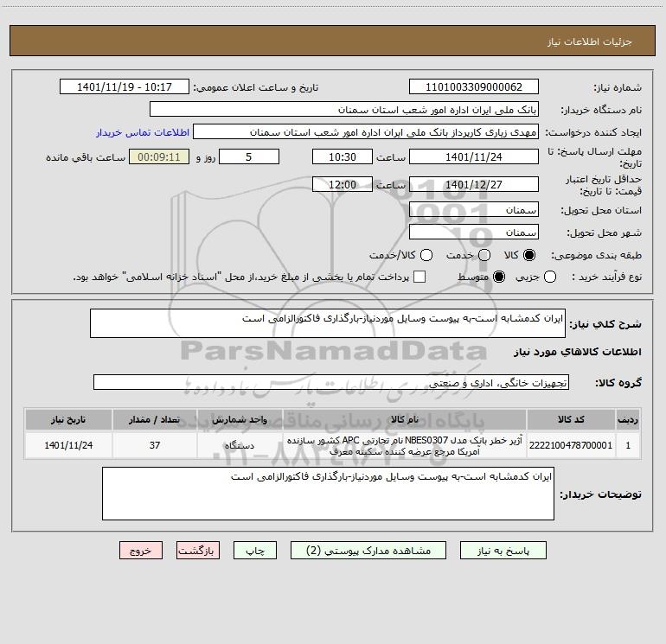666x644 pixels.
Task: Click the buyer organization name field
Action: (344, 110)
